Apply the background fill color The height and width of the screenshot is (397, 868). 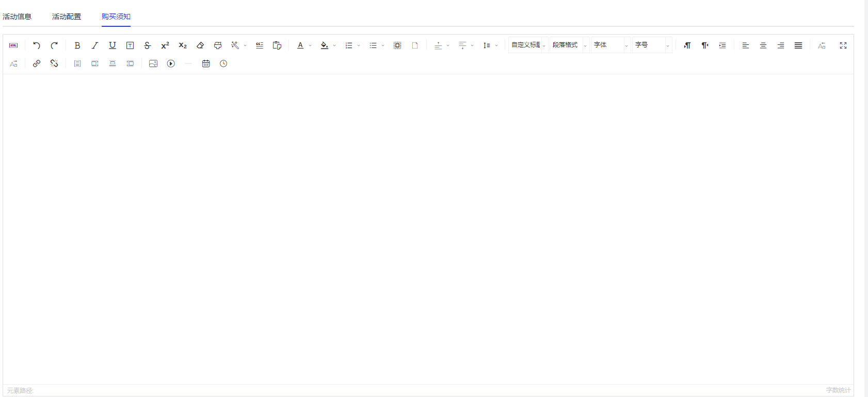click(x=325, y=45)
